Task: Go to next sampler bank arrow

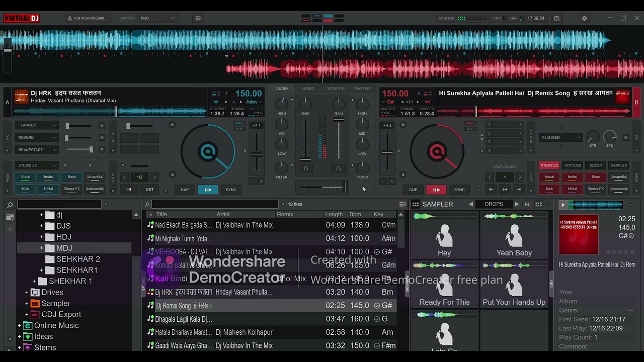Action: click(516, 204)
